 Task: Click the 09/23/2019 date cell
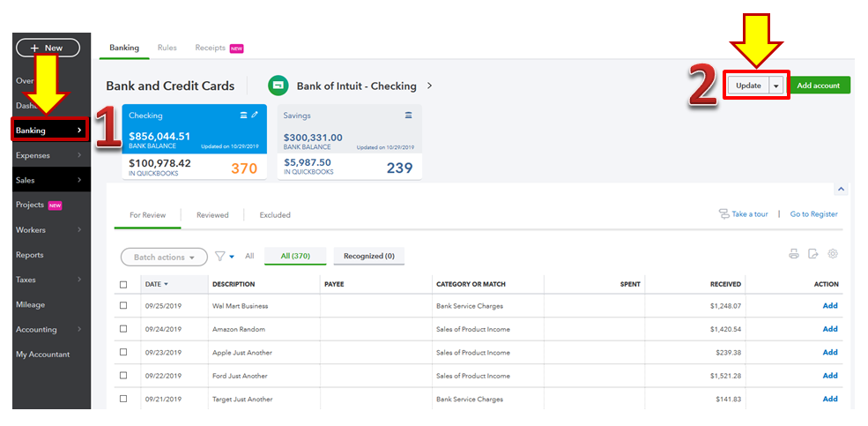tap(163, 352)
